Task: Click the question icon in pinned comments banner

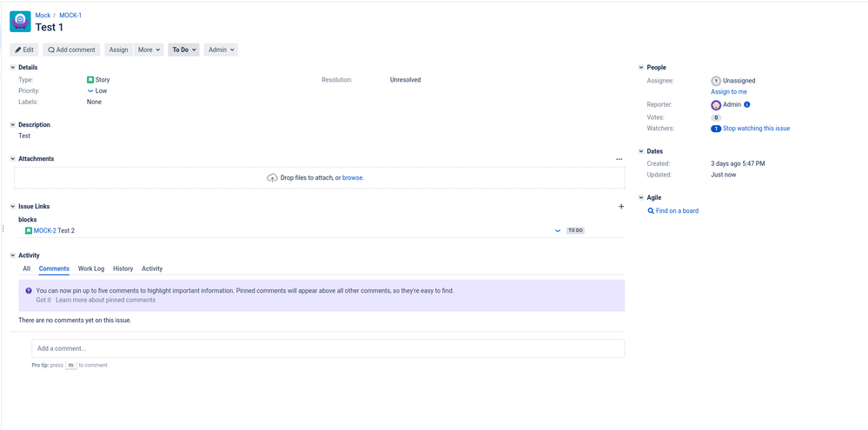Action: (29, 290)
